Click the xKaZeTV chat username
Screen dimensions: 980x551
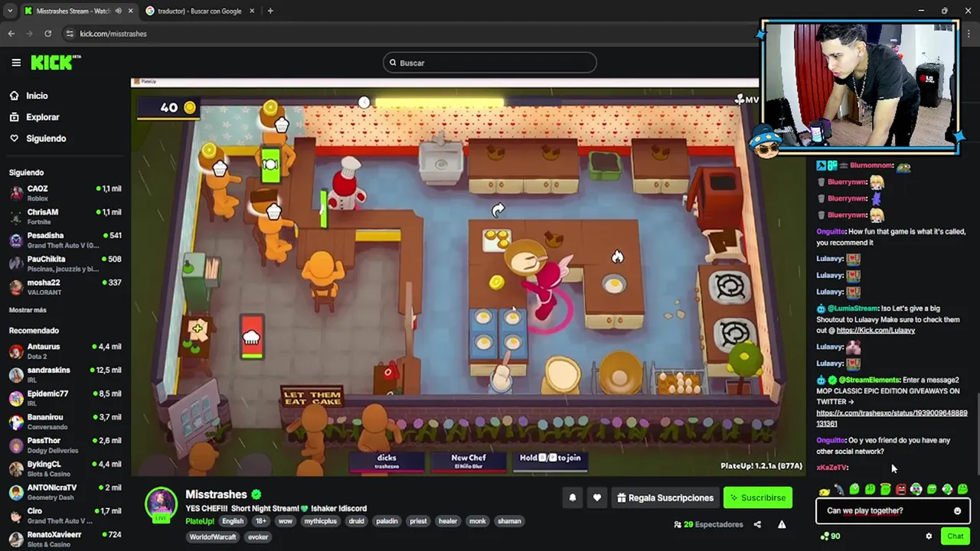(831, 467)
